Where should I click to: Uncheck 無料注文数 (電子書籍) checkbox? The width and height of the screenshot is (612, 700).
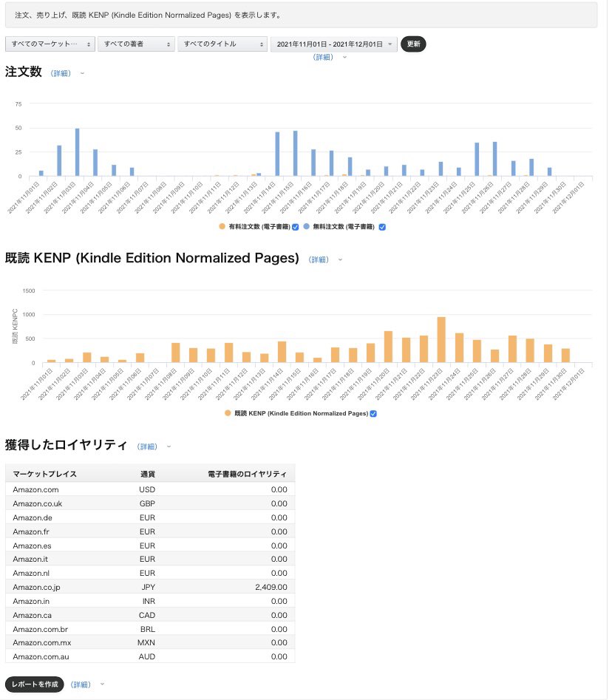382,227
